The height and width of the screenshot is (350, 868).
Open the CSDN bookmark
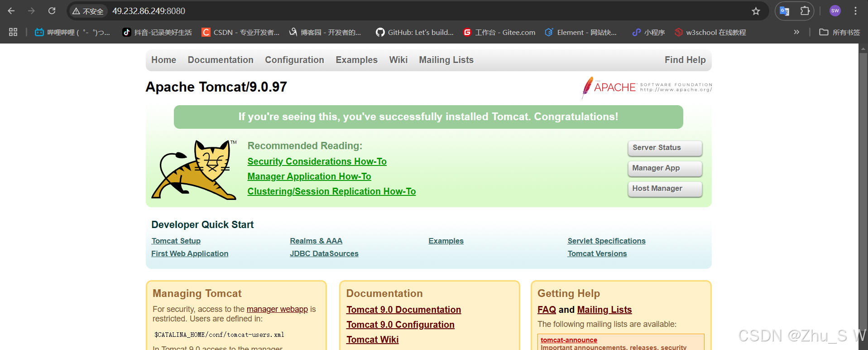click(x=240, y=32)
